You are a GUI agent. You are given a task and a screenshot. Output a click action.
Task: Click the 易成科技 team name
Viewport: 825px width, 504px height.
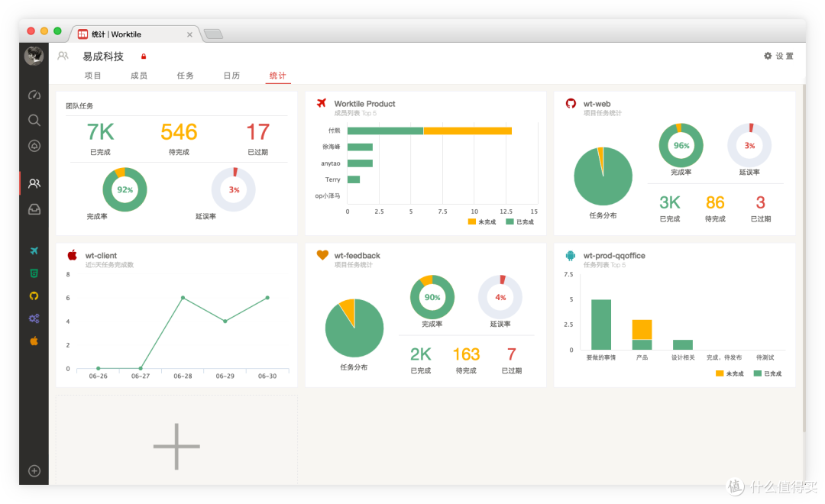coord(103,57)
